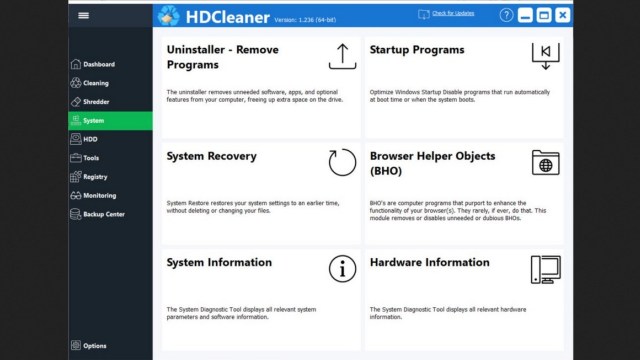Click the Uninstaller upload-arrow icon
Viewport: 640px width, 360px height.
click(x=342, y=56)
